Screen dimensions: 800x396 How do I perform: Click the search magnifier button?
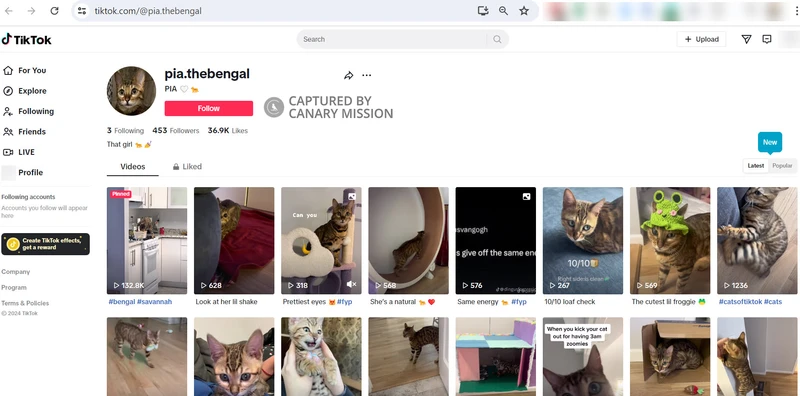(497, 39)
